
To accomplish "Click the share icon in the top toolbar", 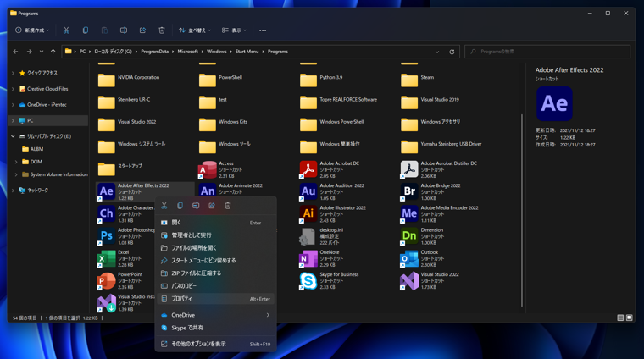I will 142,30.
